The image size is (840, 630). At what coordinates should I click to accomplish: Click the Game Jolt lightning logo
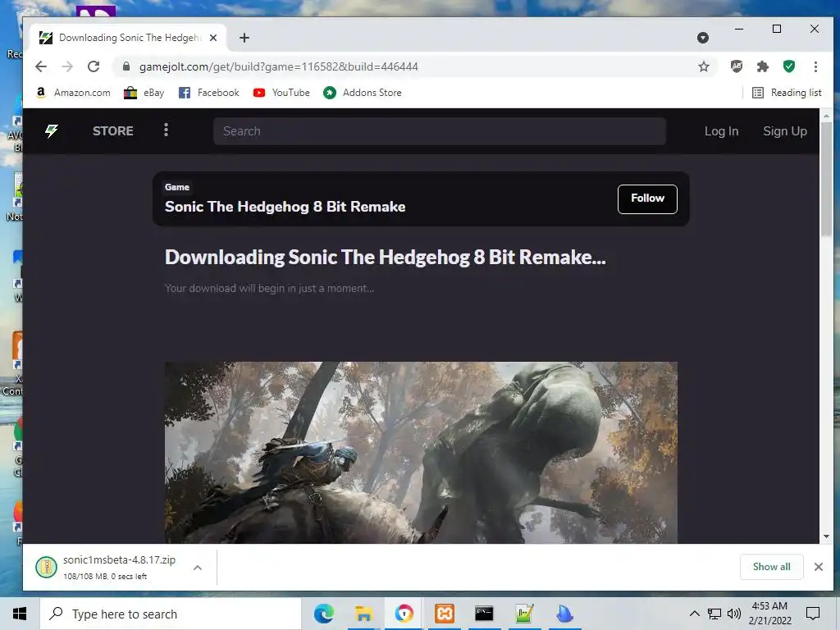coord(52,130)
